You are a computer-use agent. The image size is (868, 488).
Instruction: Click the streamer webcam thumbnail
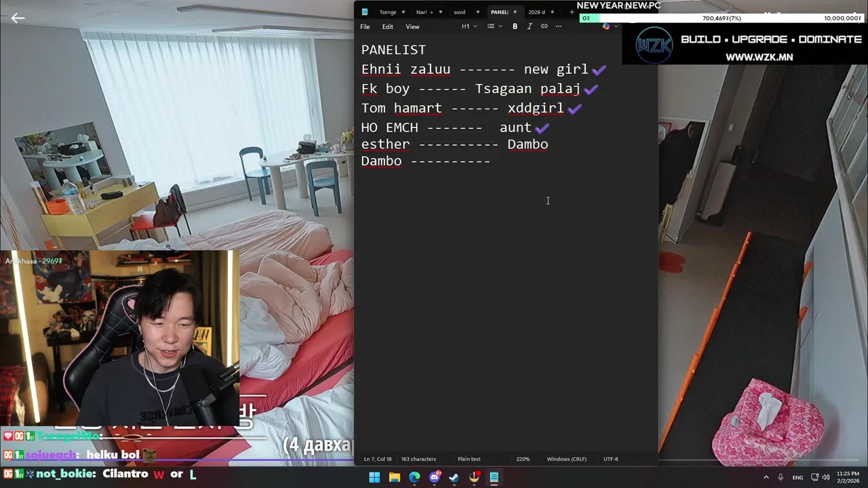tap(119, 338)
